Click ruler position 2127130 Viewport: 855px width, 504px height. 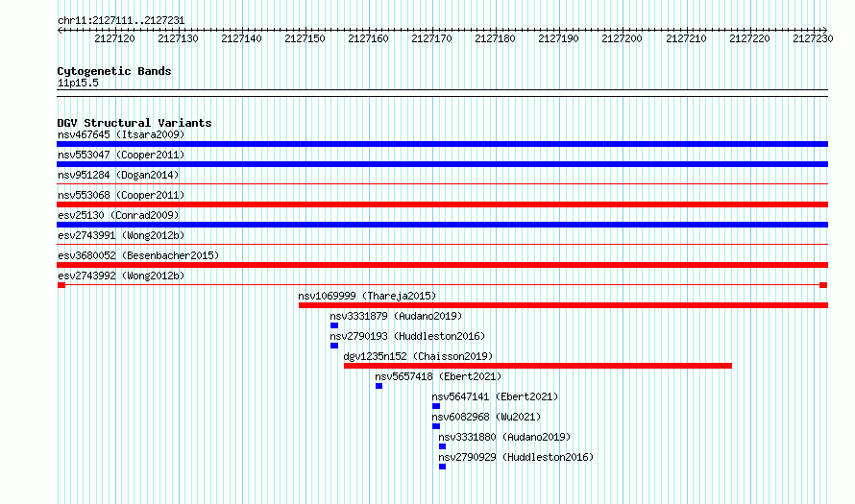tap(179, 38)
